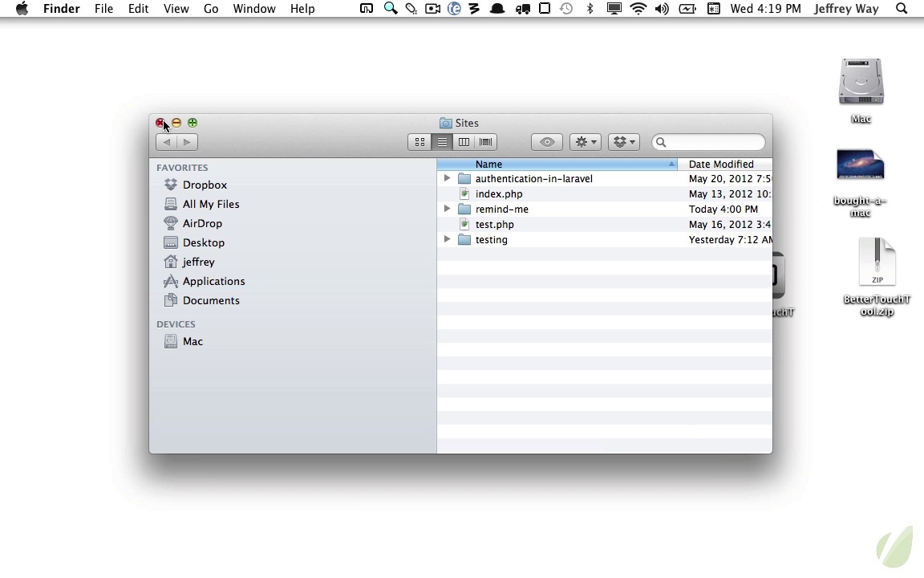This screenshot has height=578, width=924.
Task: Open the Apple menu
Action: pyautogui.click(x=22, y=9)
